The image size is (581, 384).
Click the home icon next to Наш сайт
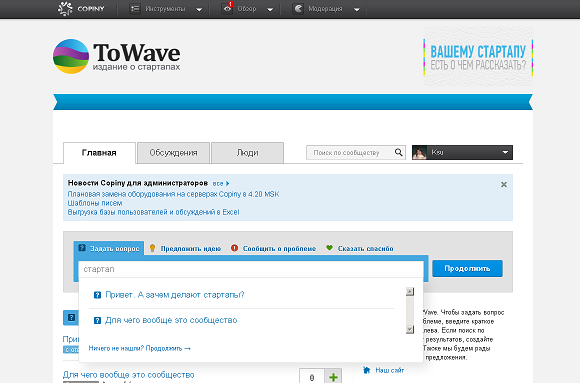(x=367, y=370)
